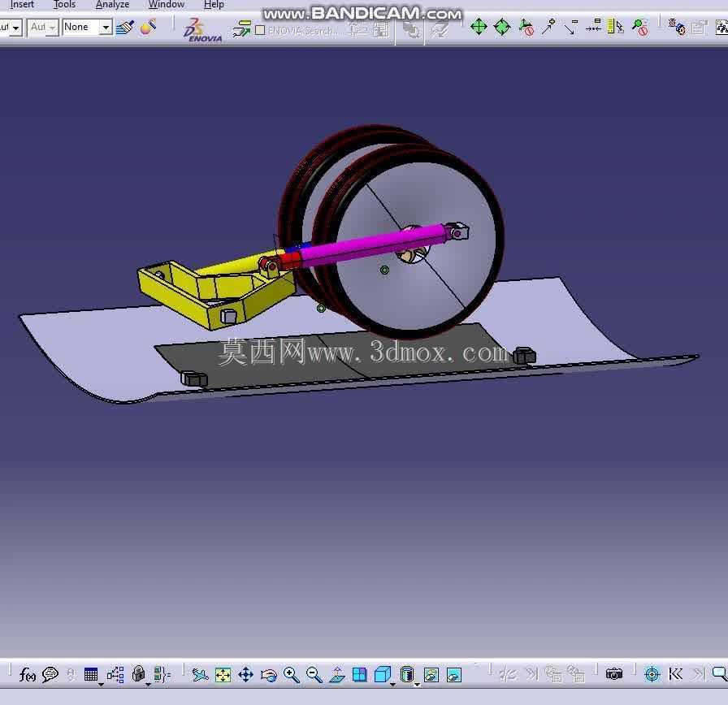Open the Tools menu
The height and width of the screenshot is (705, 728).
point(64,5)
